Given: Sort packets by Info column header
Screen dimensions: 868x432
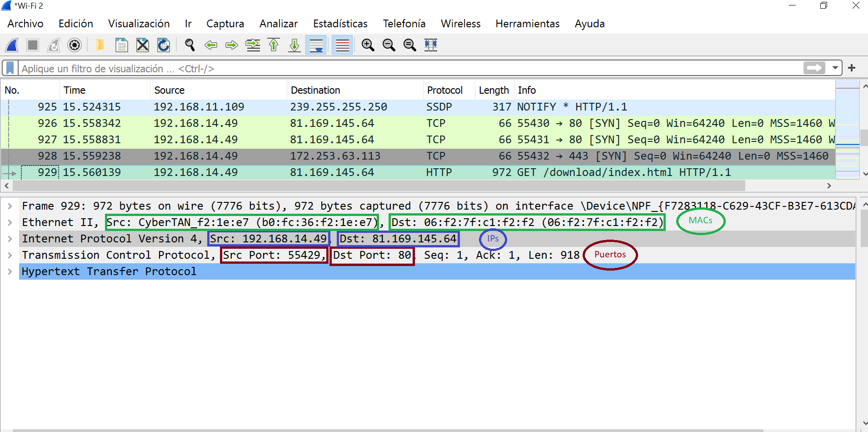Looking at the screenshot, I should [674, 90].
